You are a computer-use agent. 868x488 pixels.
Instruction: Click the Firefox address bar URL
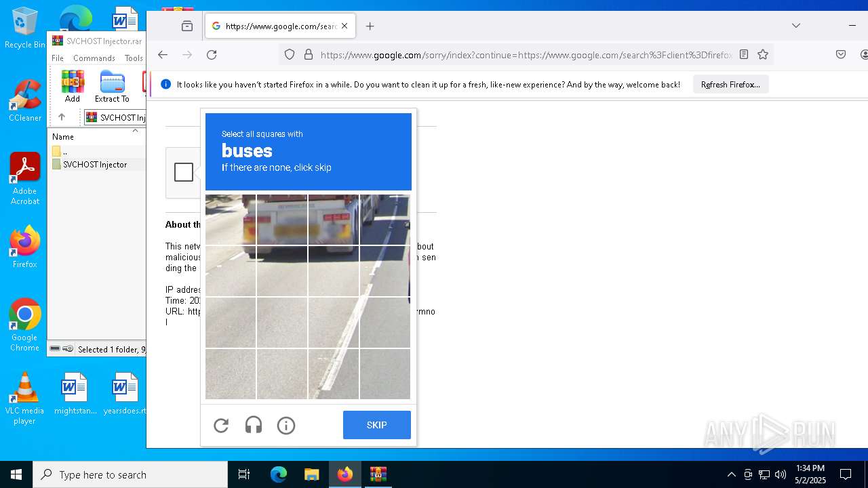[x=526, y=55]
